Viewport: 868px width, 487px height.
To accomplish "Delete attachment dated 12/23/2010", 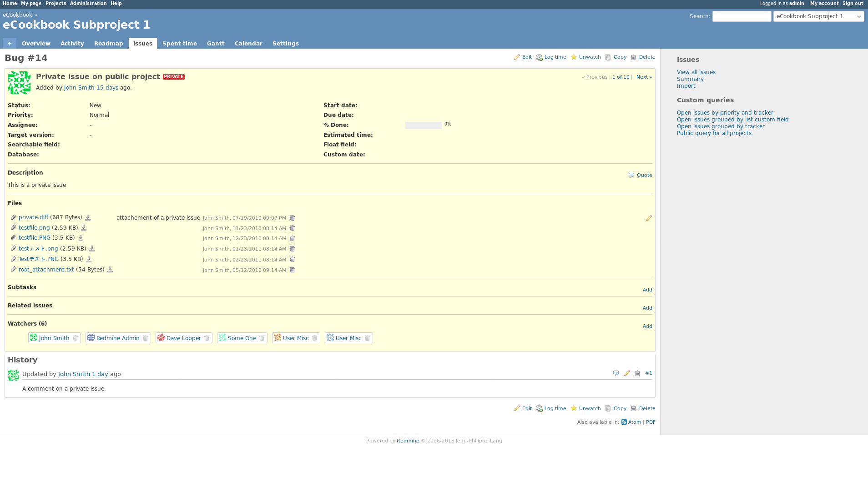I will pos(293,238).
